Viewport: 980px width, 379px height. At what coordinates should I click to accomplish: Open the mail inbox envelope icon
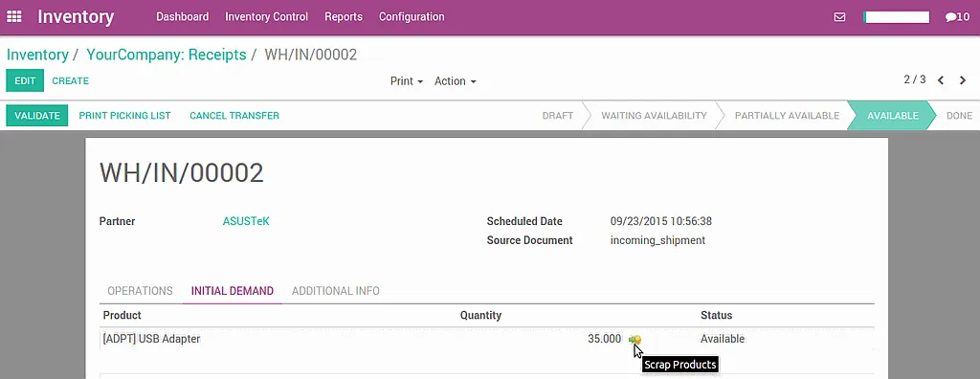(x=840, y=17)
